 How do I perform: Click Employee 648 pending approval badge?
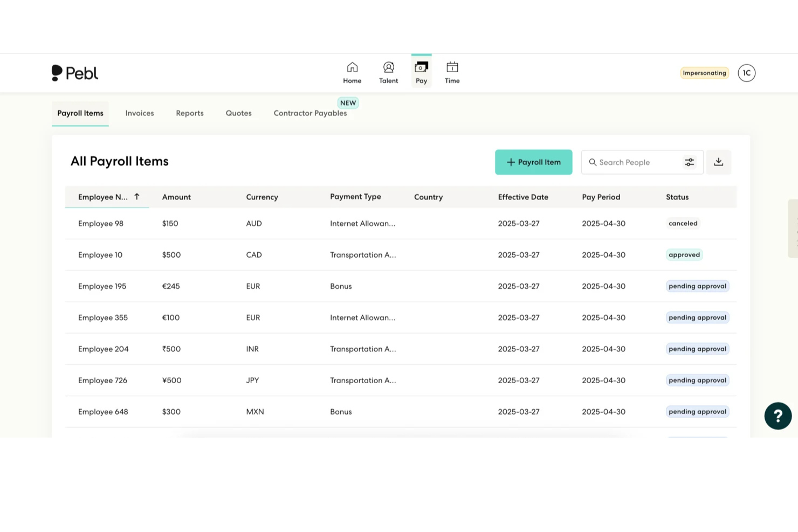click(697, 411)
